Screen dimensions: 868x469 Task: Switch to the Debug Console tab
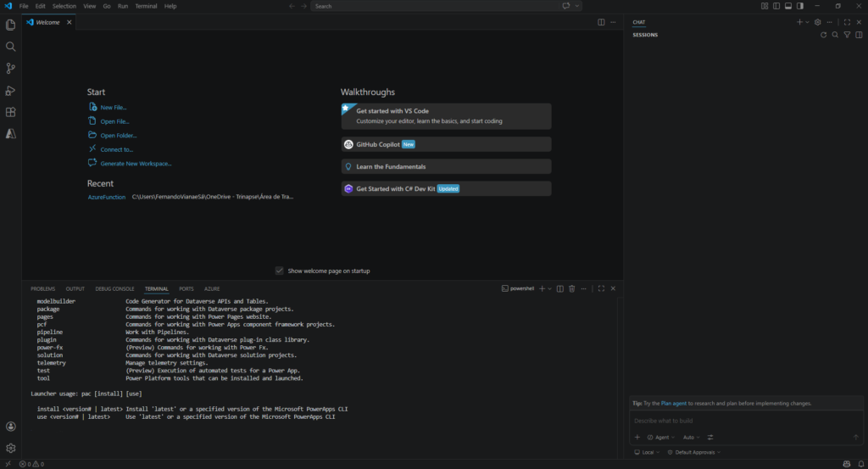114,289
